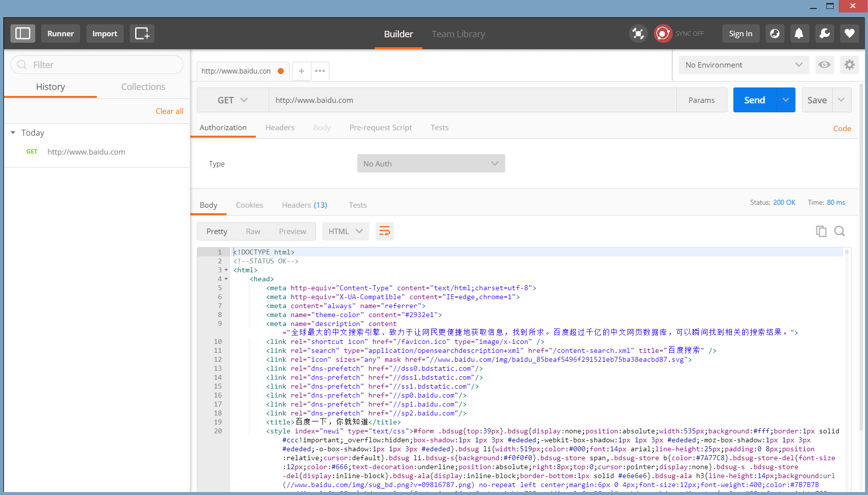Viewport: 868px width, 495px height.
Task: Open the request Tests tab
Action: point(440,128)
